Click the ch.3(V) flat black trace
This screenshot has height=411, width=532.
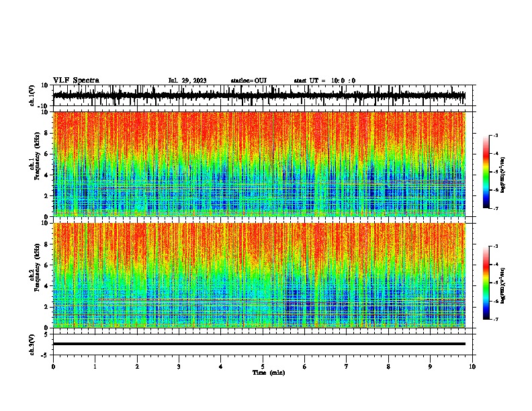[x=259, y=344]
